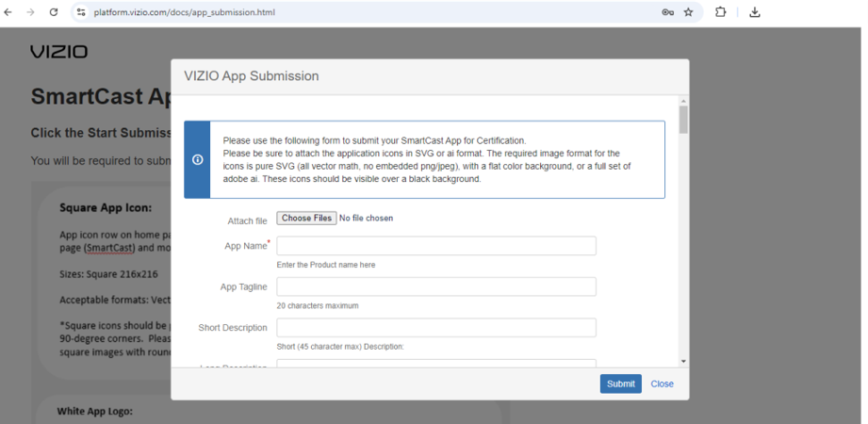Image resolution: width=868 pixels, height=424 pixels.
Task: Open the saved password key icon
Action: pos(667,12)
